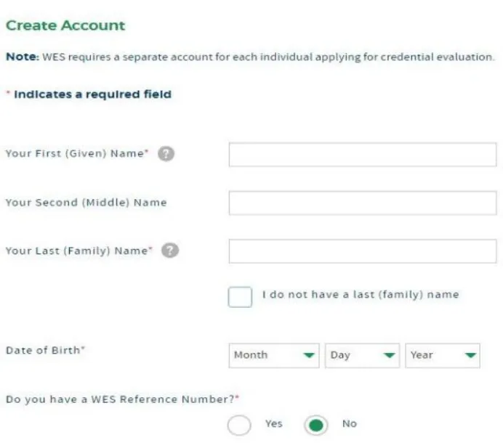Focus the Last (Family) Name text field
Image resolution: width=503 pixels, height=448 pixels.
[x=363, y=251]
